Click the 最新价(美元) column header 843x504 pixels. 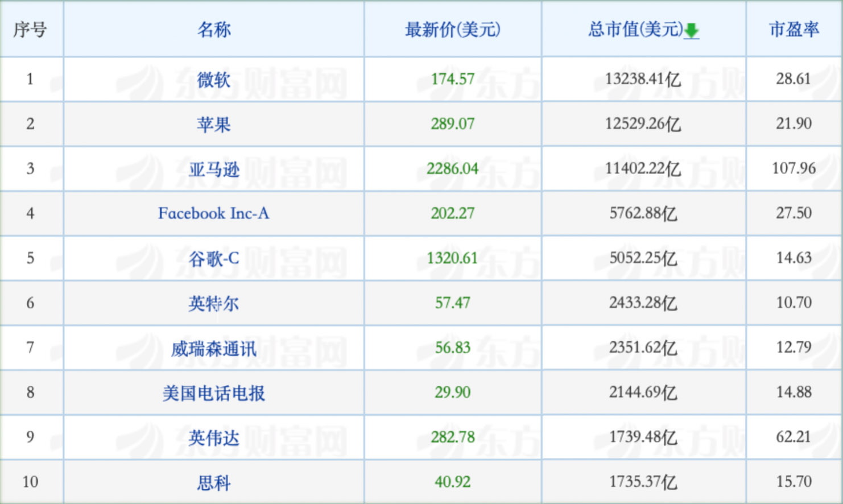(453, 29)
